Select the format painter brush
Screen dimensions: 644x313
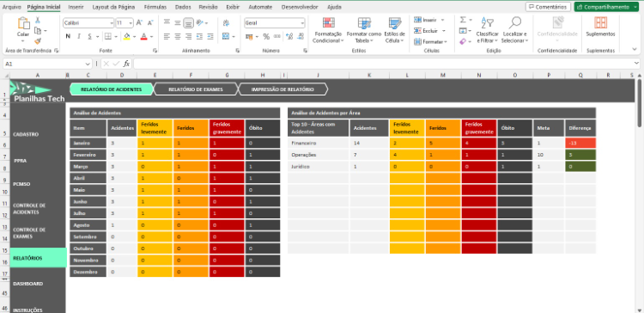[x=38, y=41]
